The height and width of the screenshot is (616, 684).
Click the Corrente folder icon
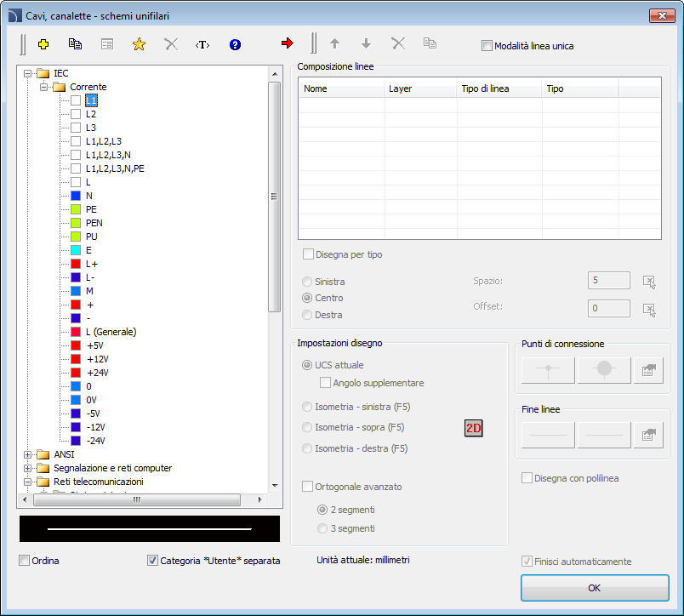[x=60, y=87]
